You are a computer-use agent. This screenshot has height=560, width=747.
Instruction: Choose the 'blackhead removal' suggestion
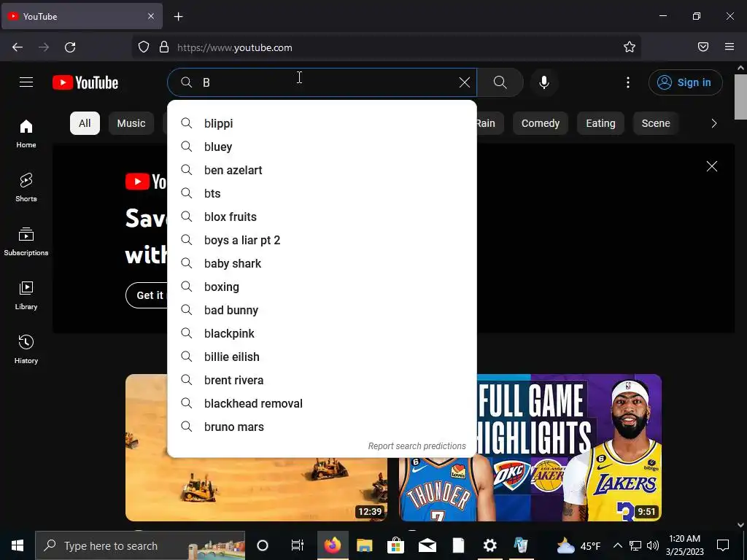(x=322, y=403)
